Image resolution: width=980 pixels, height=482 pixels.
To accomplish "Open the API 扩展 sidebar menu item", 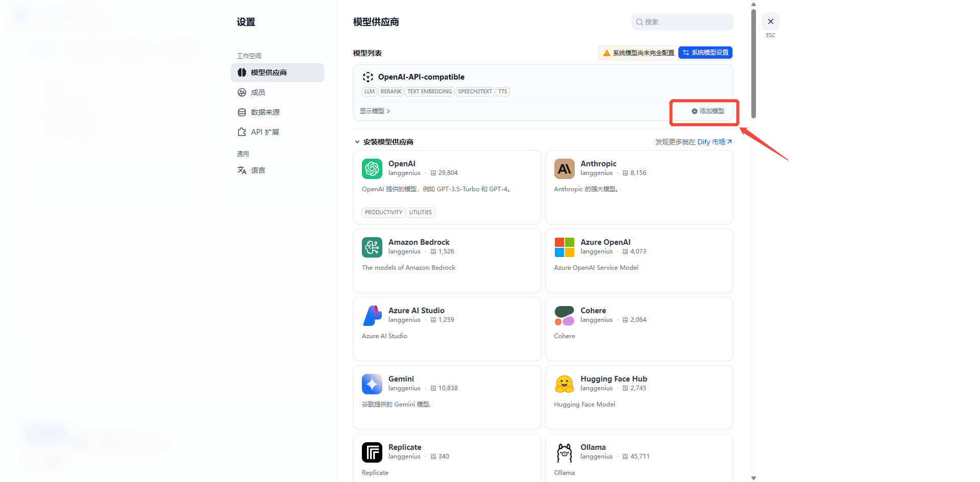I will pos(277,132).
